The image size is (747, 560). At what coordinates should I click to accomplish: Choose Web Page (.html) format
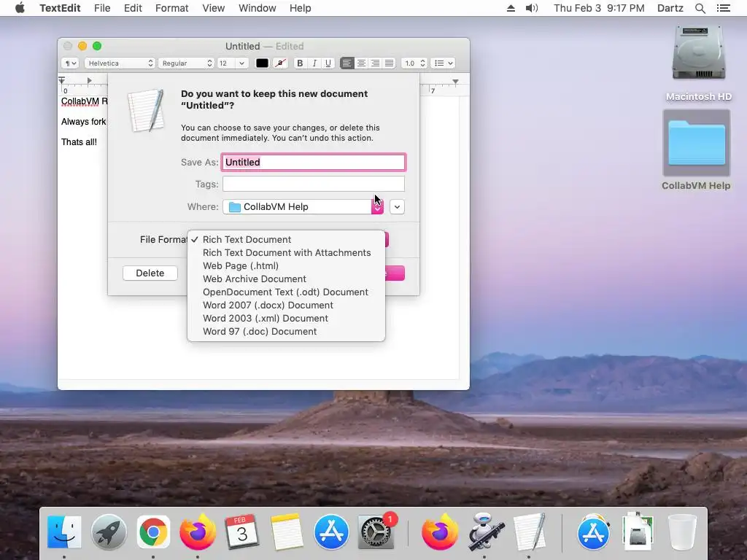[286, 265]
